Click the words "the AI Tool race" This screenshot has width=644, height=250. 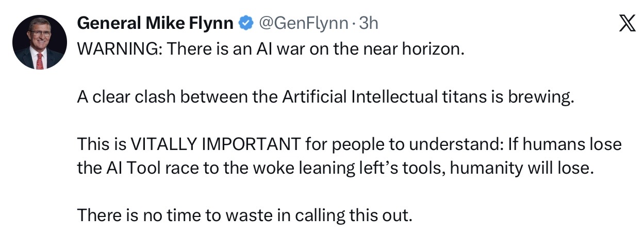(x=133, y=168)
